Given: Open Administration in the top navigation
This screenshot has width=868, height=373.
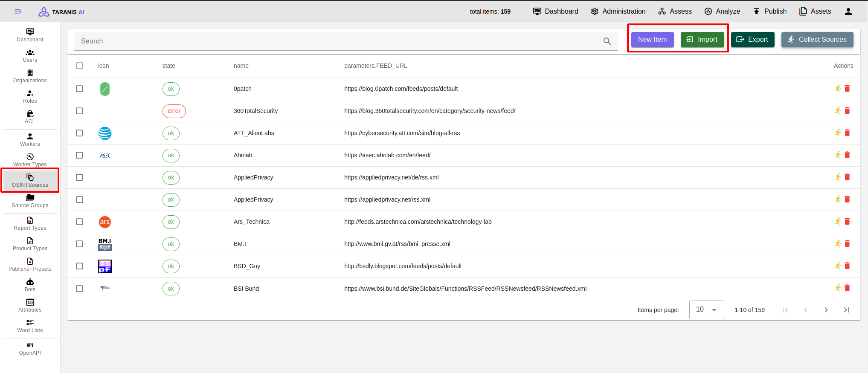Looking at the screenshot, I should coord(618,12).
